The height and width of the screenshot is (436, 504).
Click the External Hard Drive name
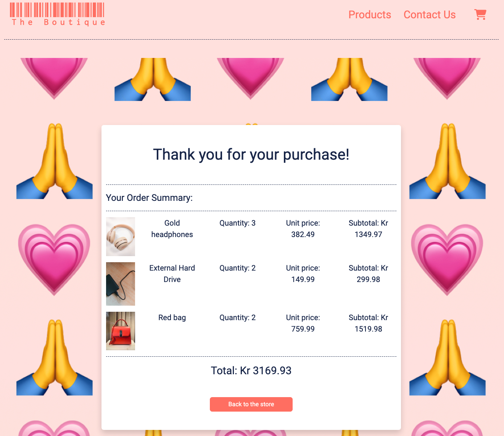coord(172,274)
